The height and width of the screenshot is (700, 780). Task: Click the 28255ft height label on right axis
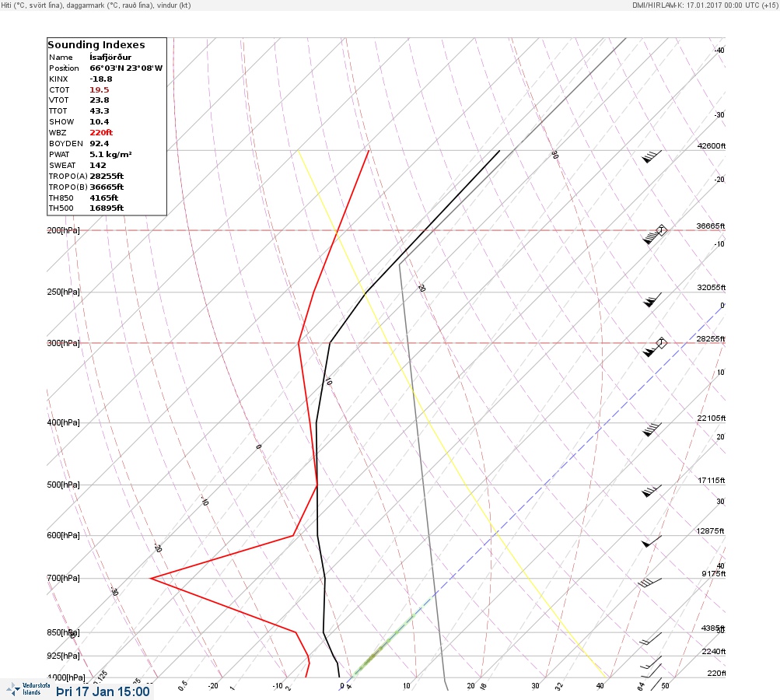[711, 339]
